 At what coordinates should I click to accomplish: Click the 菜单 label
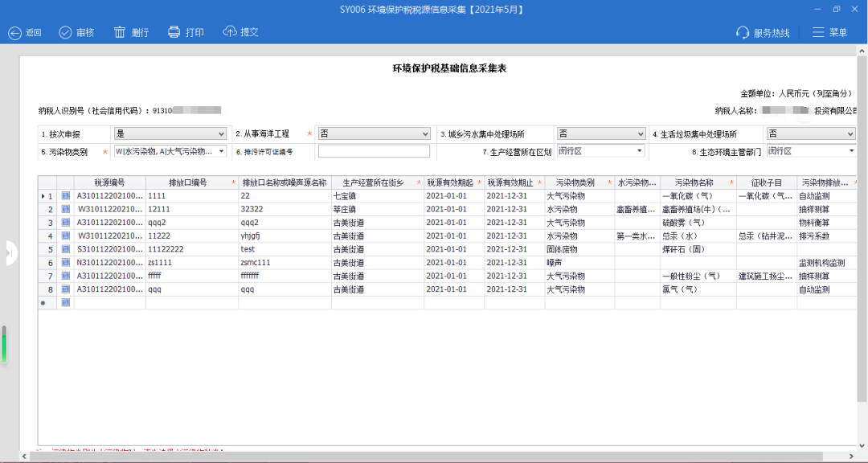(838, 33)
